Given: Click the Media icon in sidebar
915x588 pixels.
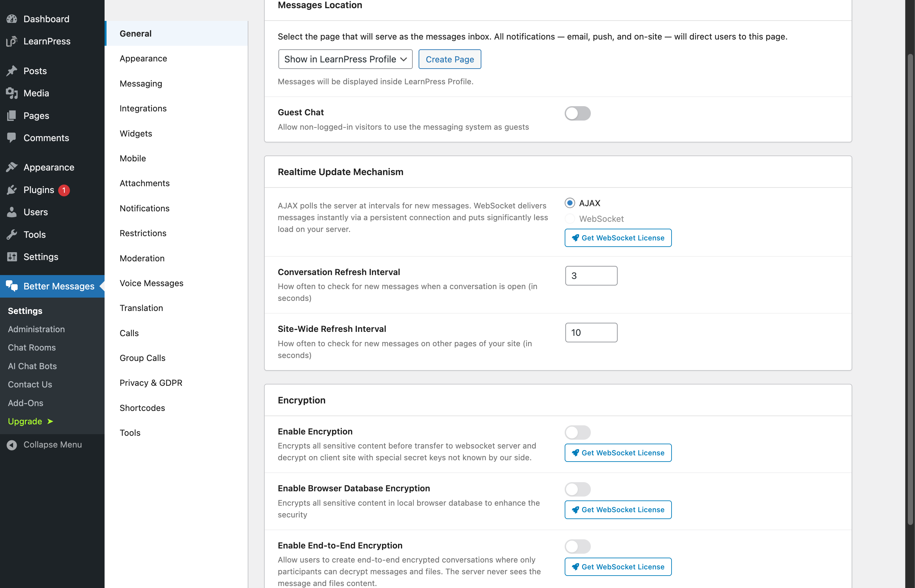Looking at the screenshot, I should (12, 93).
